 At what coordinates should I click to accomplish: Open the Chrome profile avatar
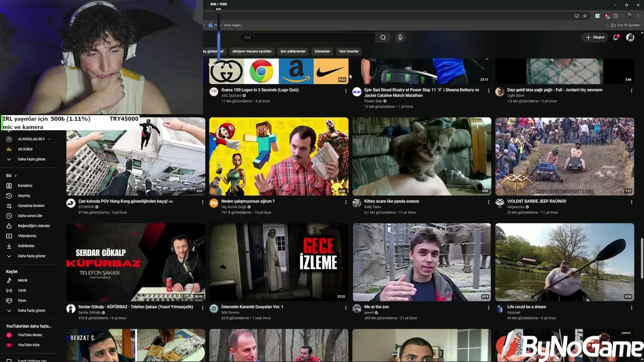[x=629, y=16]
